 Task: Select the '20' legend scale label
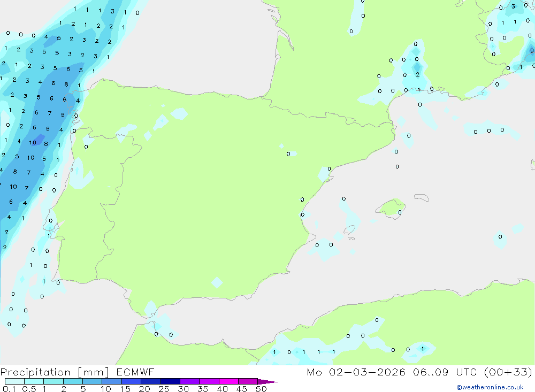(x=144, y=389)
